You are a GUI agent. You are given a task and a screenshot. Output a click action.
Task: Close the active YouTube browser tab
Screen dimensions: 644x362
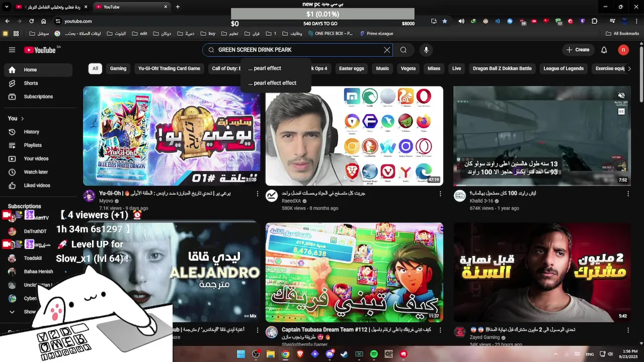(166, 7)
